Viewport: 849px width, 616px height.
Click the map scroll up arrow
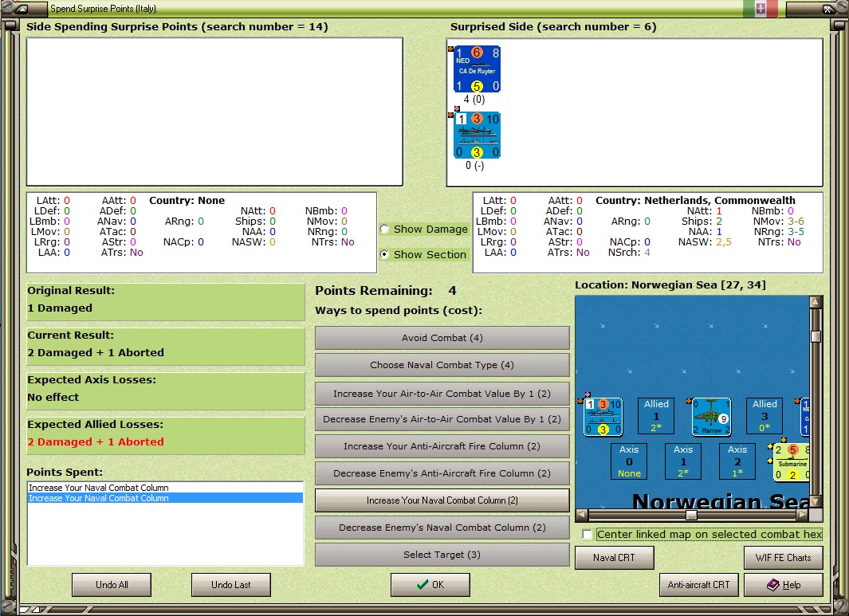pos(816,302)
